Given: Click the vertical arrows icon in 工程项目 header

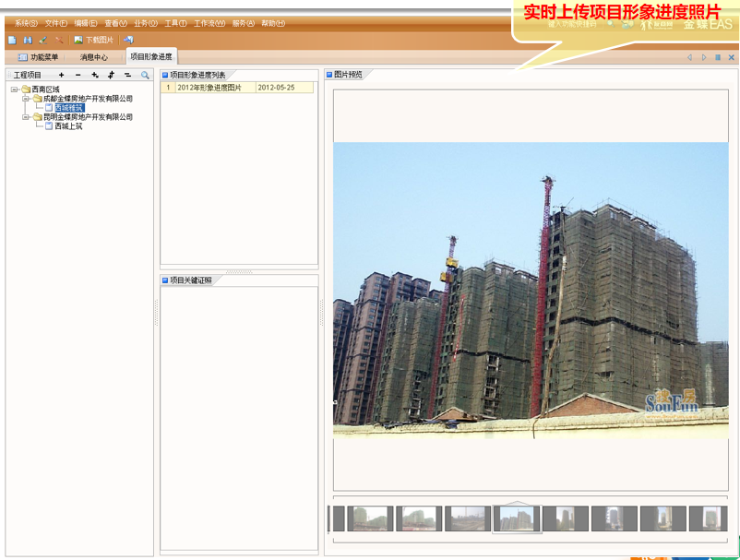Looking at the screenshot, I should click(x=112, y=75).
